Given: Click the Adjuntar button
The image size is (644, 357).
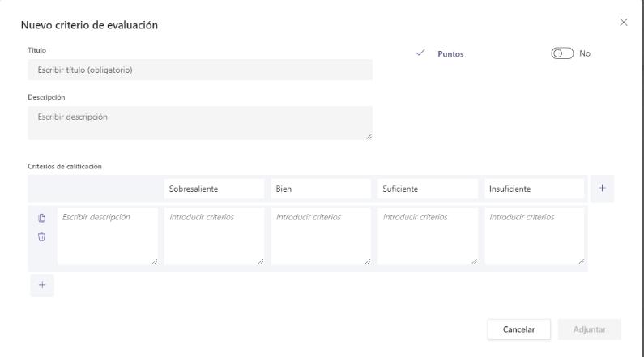Looking at the screenshot, I should (x=590, y=329).
